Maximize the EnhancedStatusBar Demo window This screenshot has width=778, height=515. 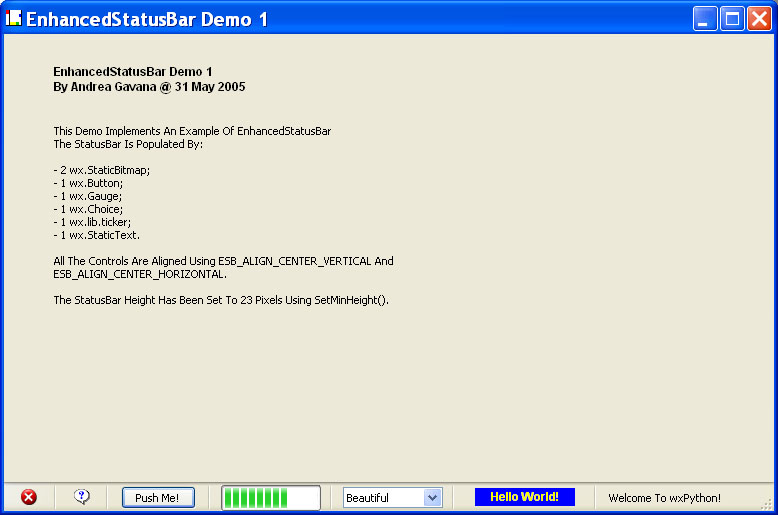point(732,18)
